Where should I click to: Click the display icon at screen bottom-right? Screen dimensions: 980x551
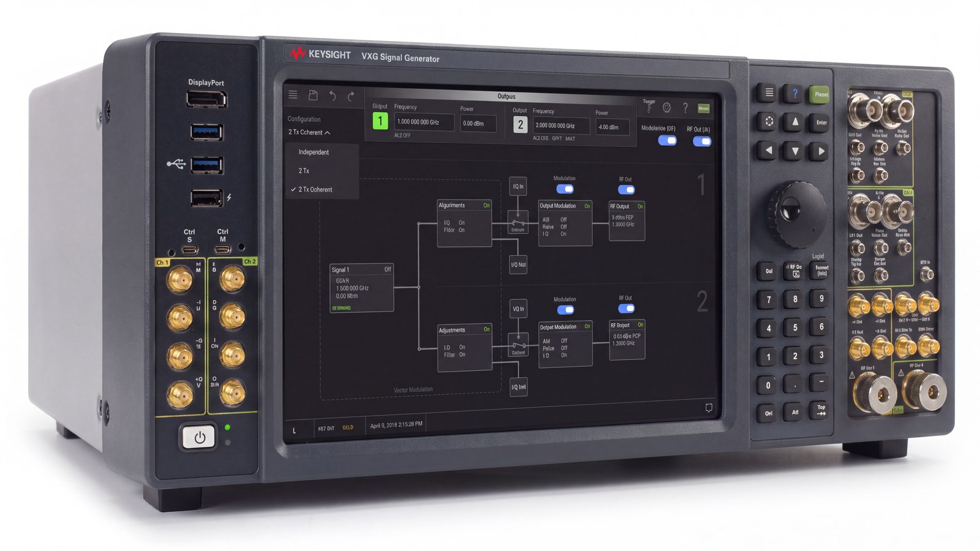click(709, 408)
